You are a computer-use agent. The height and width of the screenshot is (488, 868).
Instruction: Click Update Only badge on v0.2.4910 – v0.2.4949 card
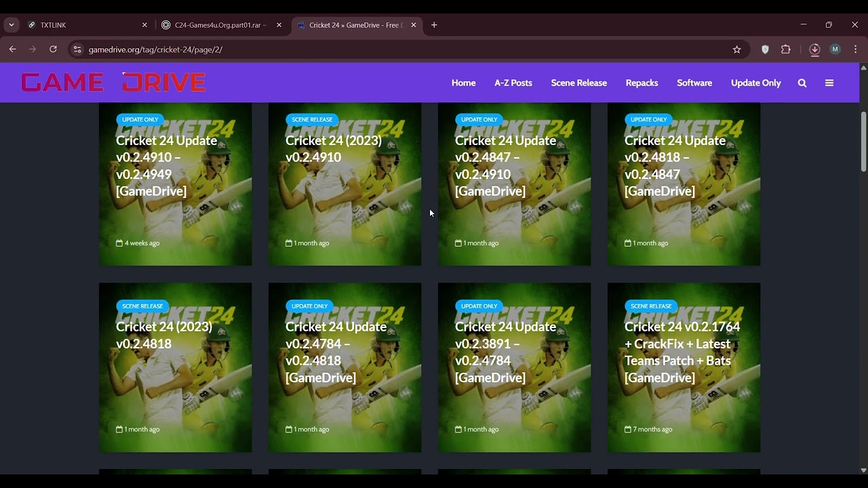[140, 119]
